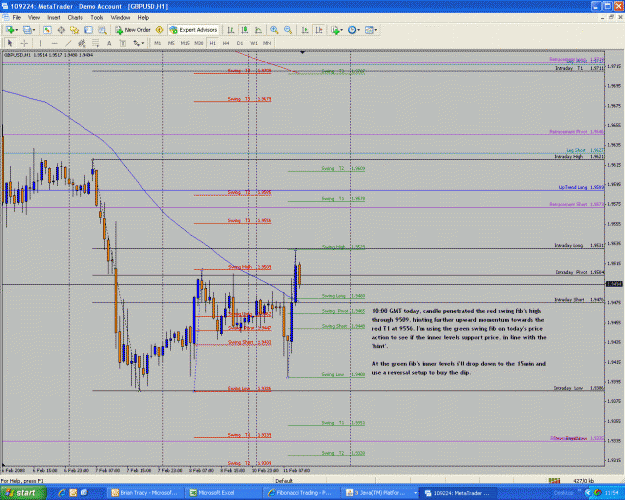Expand the new chart dropdown arrow

[x=16, y=30]
